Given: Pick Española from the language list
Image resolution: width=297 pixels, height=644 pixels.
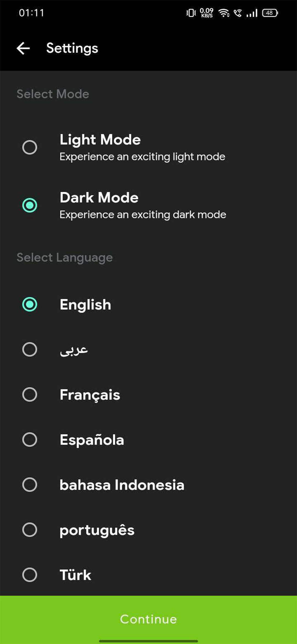Looking at the screenshot, I should 29,440.
